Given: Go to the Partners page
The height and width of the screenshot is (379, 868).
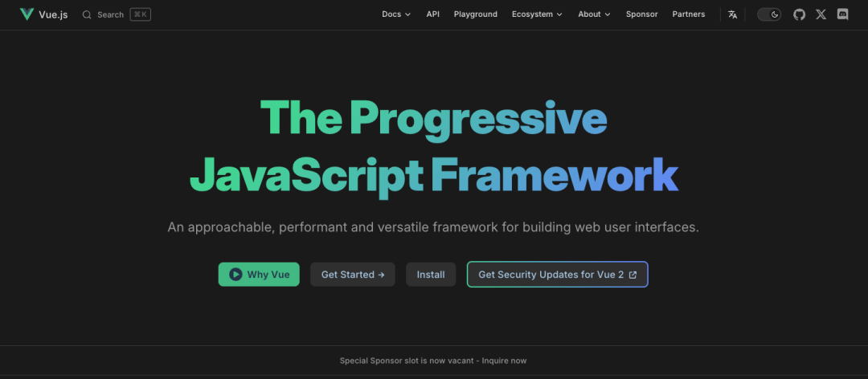Looking at the screenshot, I should coord(689,14).
